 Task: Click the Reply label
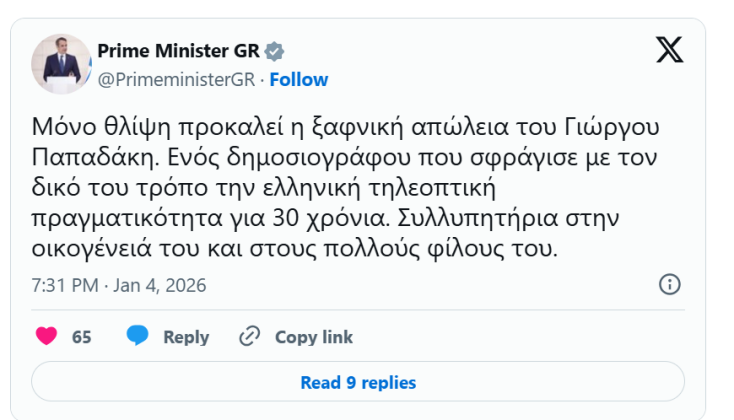click(x=186, y=337)
